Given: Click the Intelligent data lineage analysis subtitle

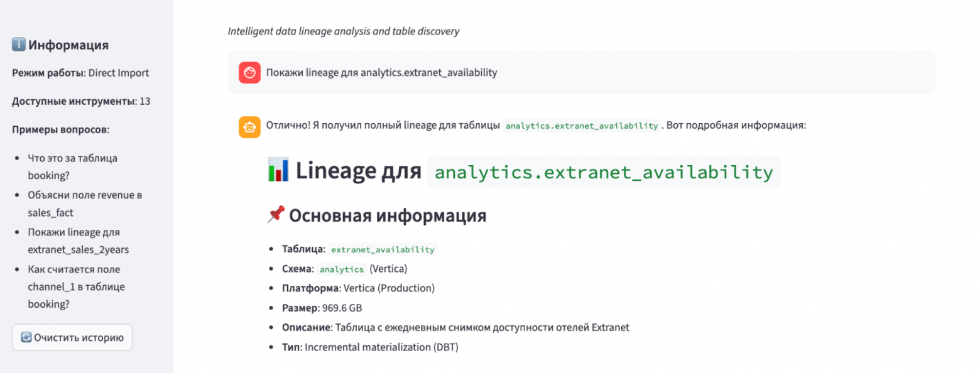Looking at the screenshot, I should [x=343, y=31].
